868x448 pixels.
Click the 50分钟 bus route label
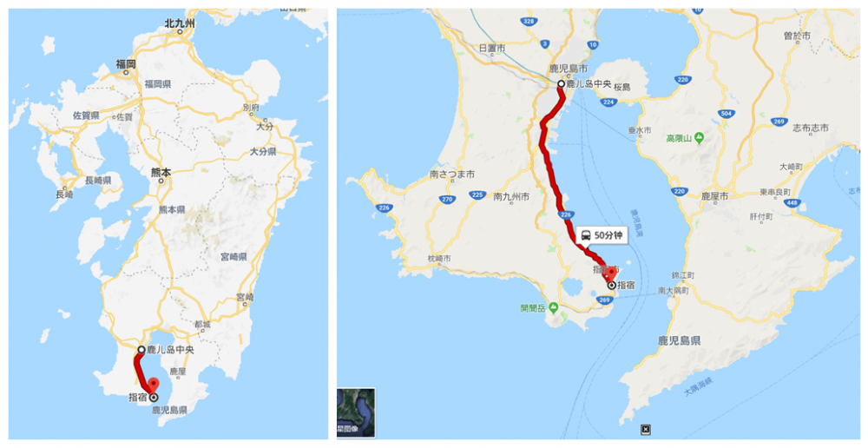pos(602,235)
